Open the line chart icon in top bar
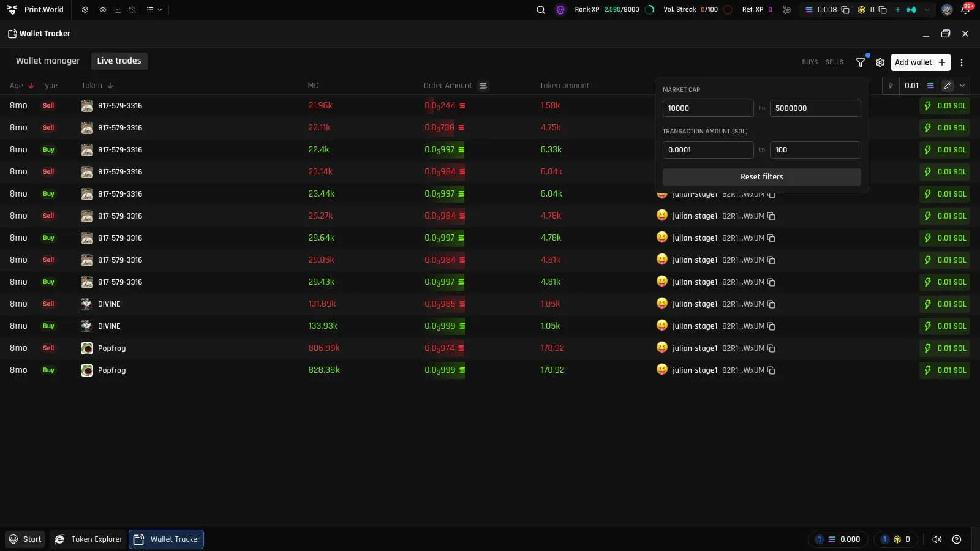980x551 pixels. tap(118, 10)
